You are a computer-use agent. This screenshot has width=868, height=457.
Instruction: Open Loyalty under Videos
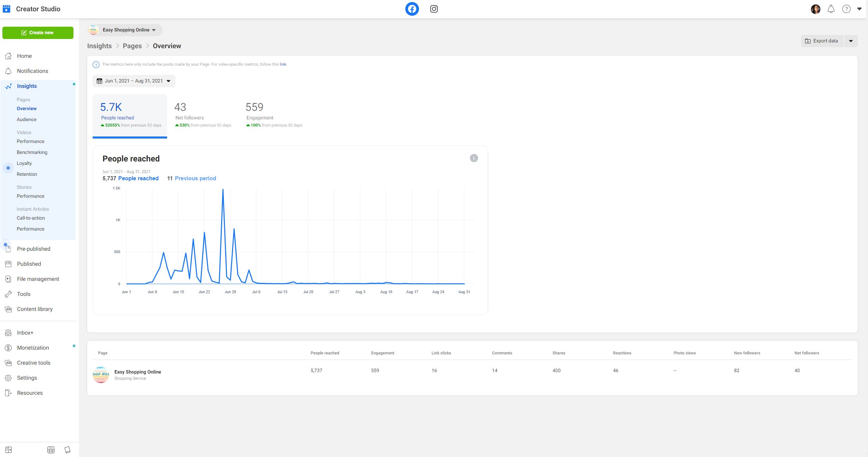[24, 163]
